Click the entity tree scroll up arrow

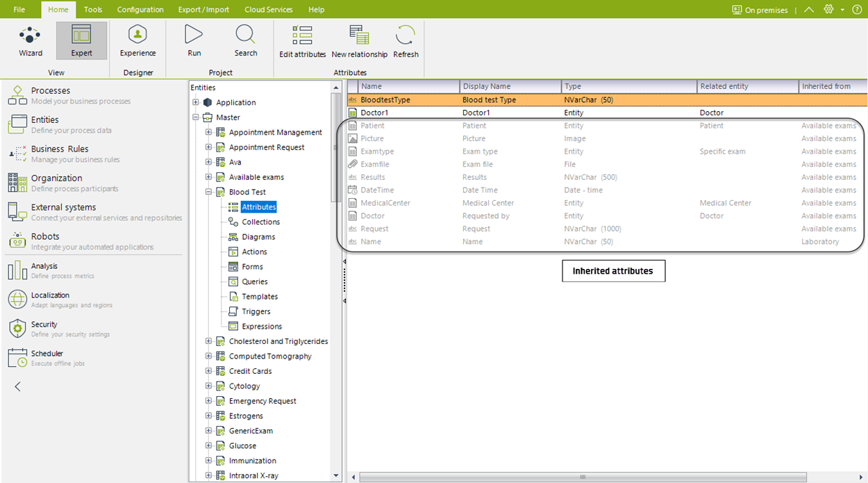coord(337,88)
